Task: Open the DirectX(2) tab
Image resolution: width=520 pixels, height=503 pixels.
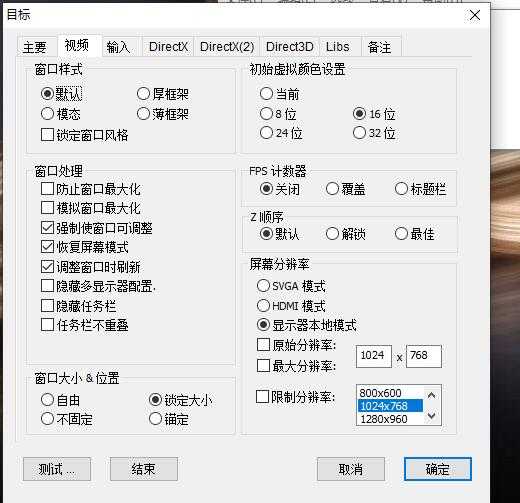Action: tap(227, 47)
